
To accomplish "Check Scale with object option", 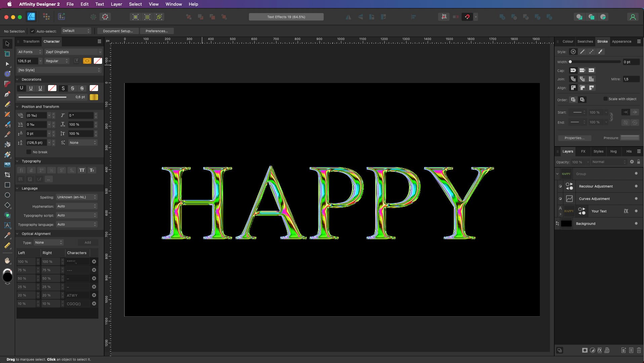I will (x=605, y=99).
